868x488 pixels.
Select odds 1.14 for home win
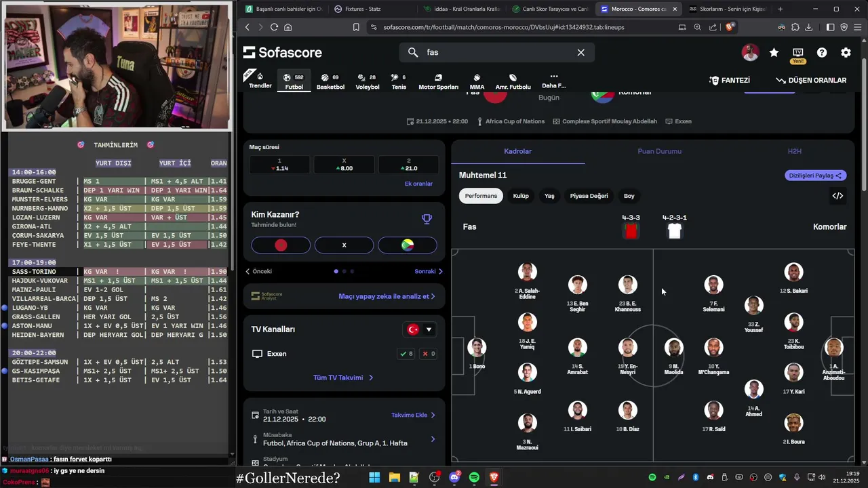[x=279, y=165]
